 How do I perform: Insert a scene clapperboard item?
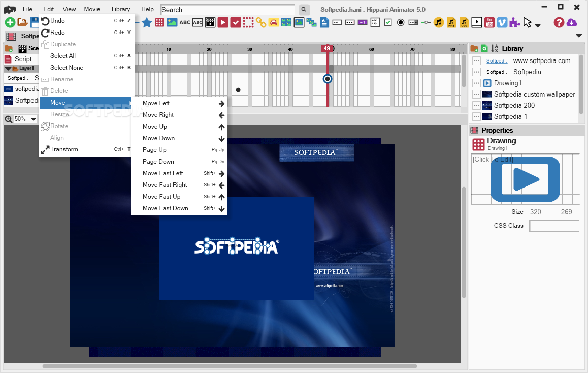coord(210,22)
